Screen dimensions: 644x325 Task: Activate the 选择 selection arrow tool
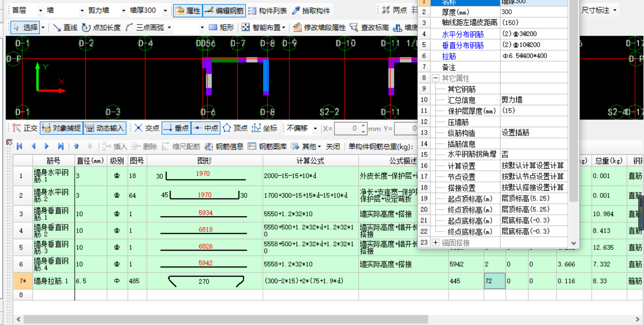[x=25, y=27]
